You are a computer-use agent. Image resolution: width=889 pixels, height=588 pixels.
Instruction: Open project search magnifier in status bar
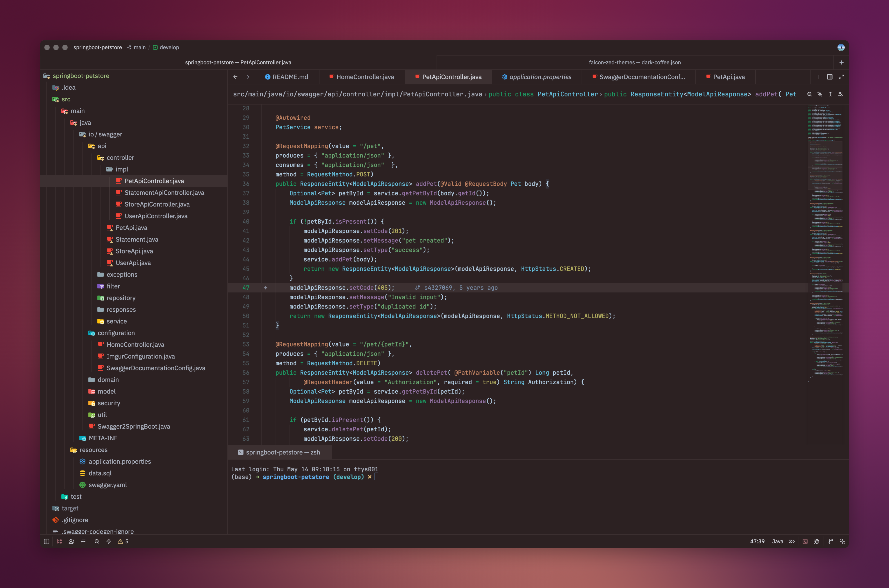tap(97, 541)
